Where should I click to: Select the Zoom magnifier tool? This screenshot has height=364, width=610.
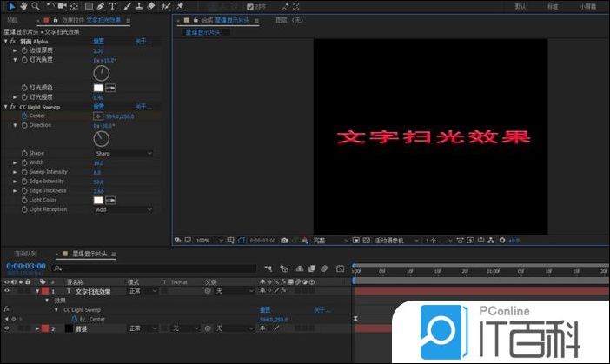click(x=36, y=6)
